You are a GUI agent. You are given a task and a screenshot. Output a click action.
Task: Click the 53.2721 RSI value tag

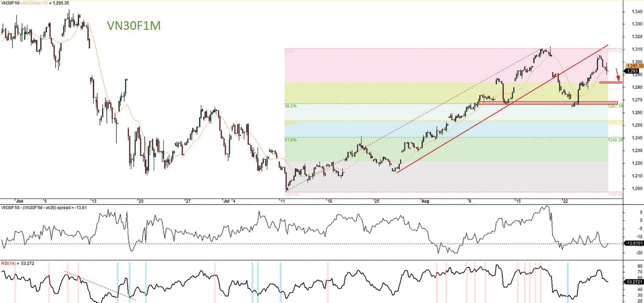(x=632, y=281)
